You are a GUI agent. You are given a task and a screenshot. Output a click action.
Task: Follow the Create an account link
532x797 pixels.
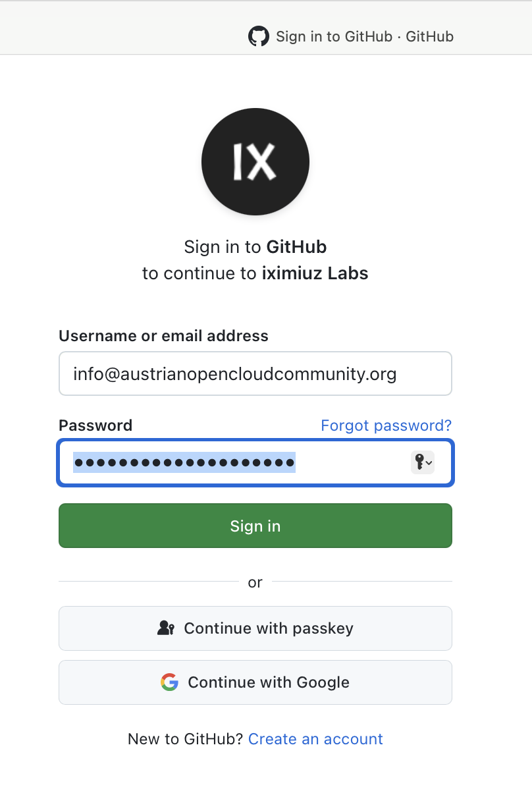click(x=315, y=739)
